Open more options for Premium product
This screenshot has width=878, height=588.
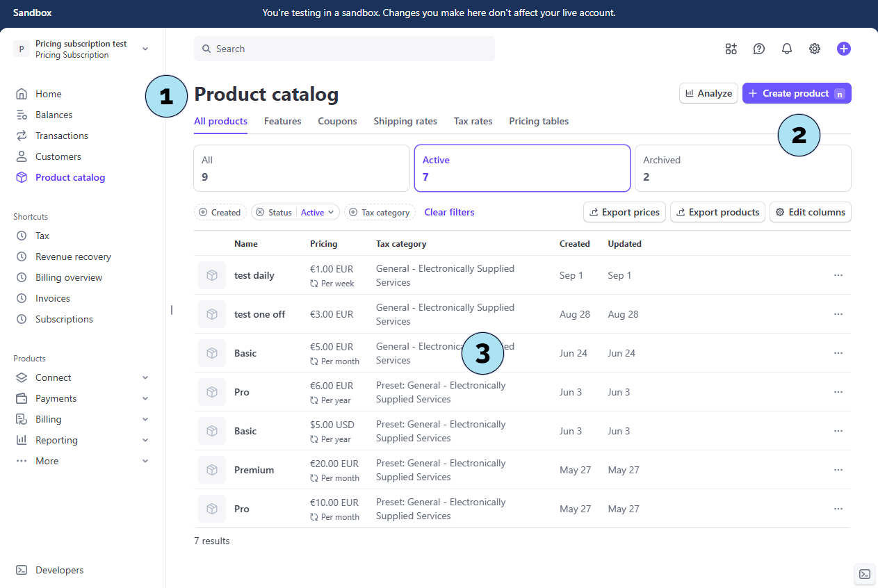pos(838,470)
